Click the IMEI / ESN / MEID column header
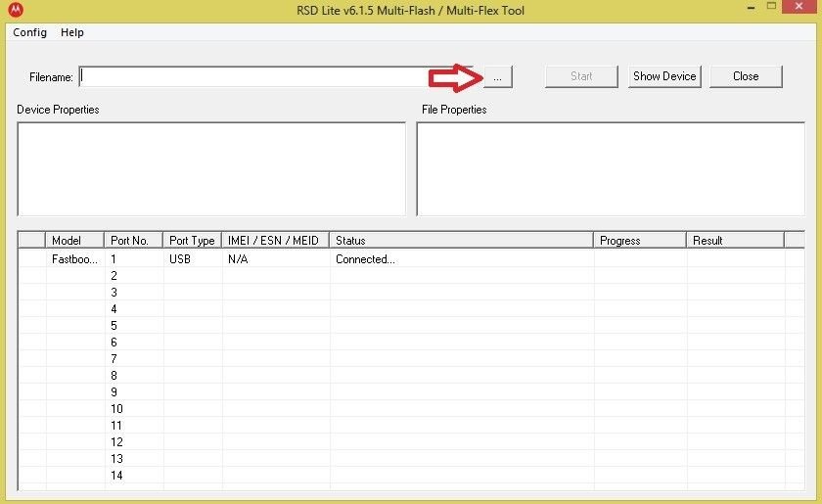Viewport: 822px width, 504px height. [x=275, y=240]
